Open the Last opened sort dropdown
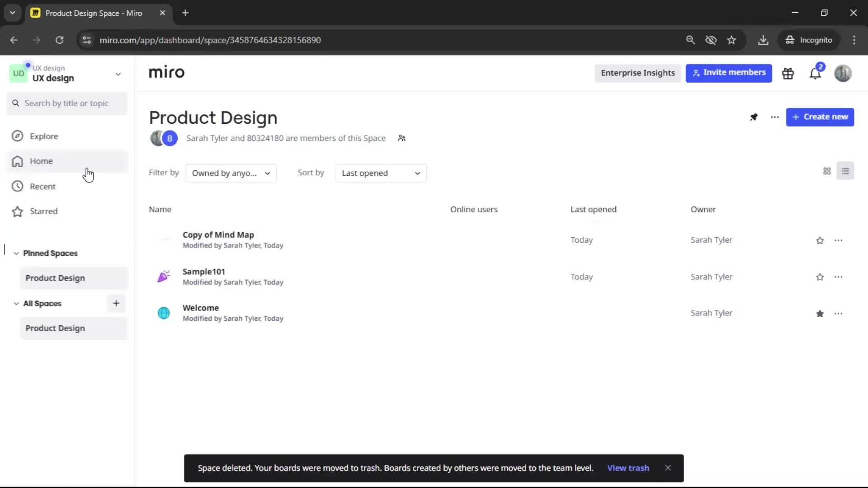Viewport: 868px width, 488px height. [381, 173]
